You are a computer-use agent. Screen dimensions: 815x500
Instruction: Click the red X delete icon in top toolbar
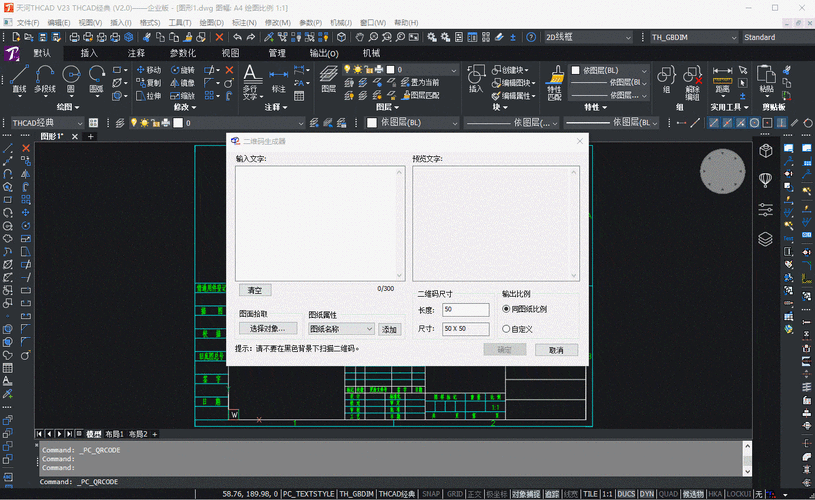coord(219,37)
